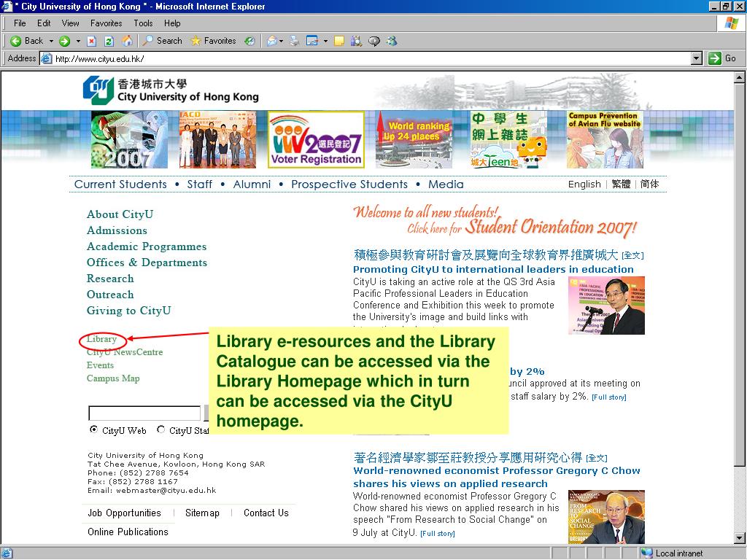Open the Current Students link

(x=120, y=184)
